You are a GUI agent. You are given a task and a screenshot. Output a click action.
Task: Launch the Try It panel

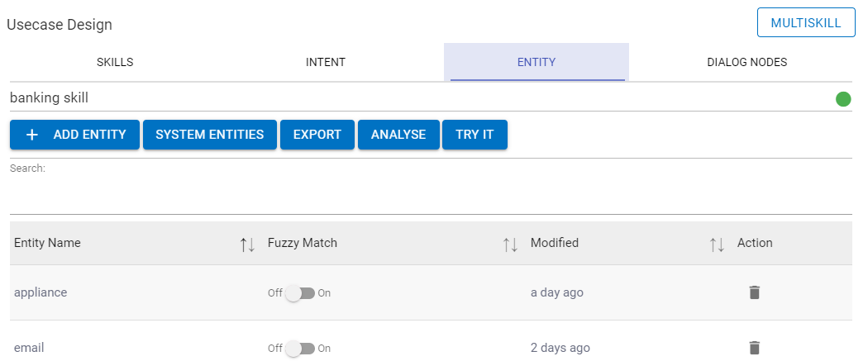(475, 135)
